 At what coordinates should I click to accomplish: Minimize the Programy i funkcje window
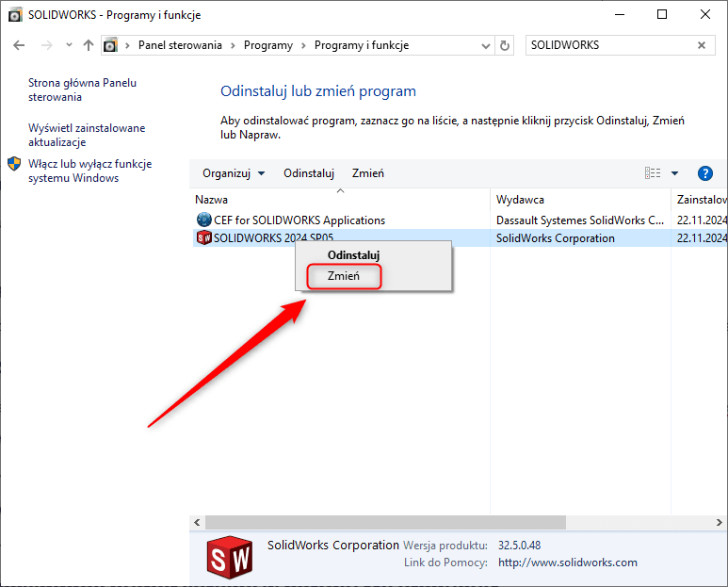[x=620, y=14]
